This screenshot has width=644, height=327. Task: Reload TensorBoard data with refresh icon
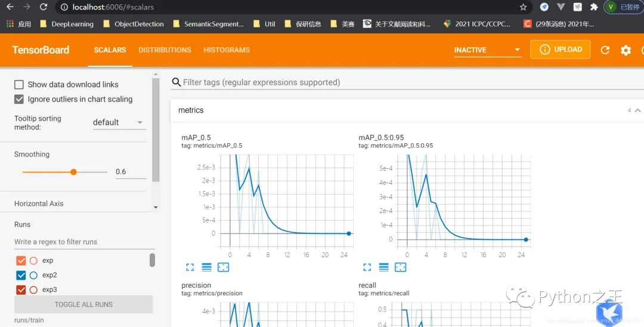605,50
